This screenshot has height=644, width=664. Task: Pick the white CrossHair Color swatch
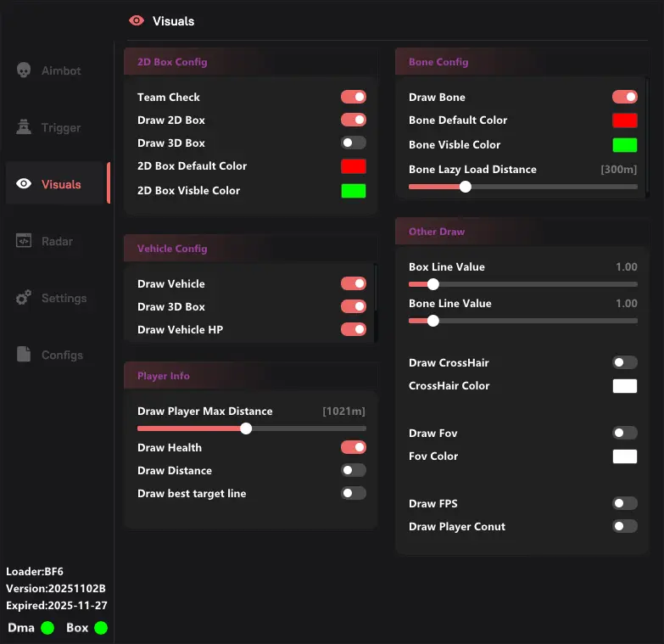point(625,386)
